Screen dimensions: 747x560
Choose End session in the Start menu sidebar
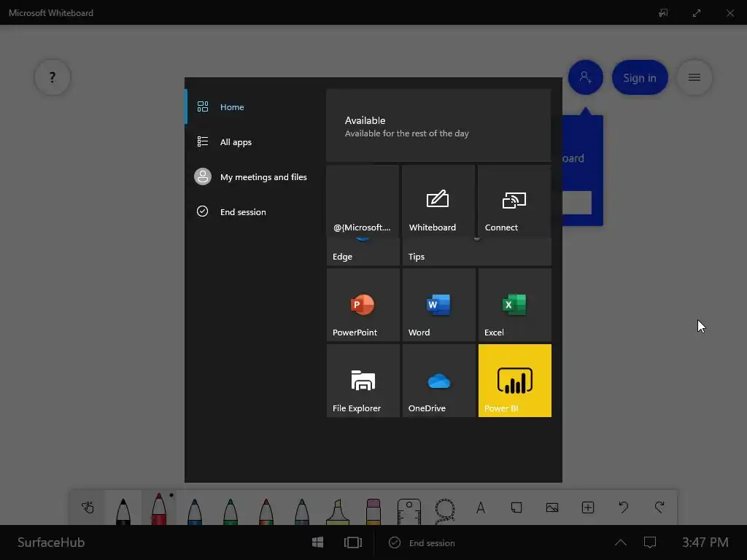(255, 212)
